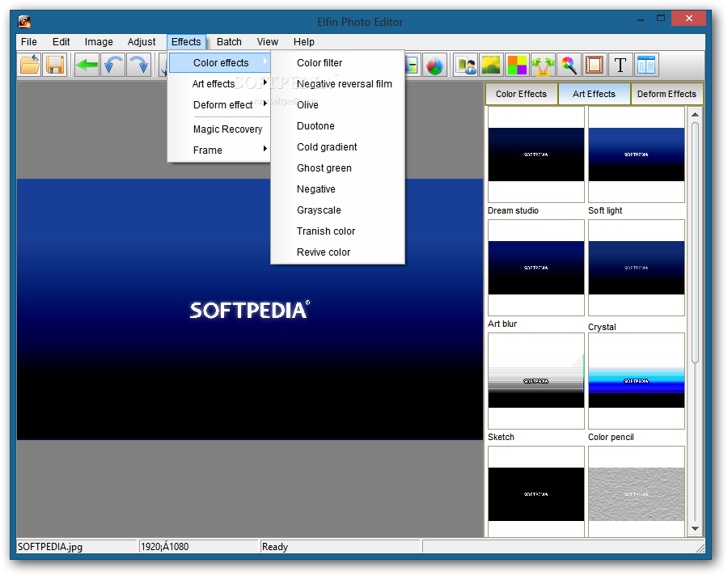Image resolution: width=728 pixels, height=576 pixels.
Task: Click the save floppy disk icon
Action: tap(55, 65)
